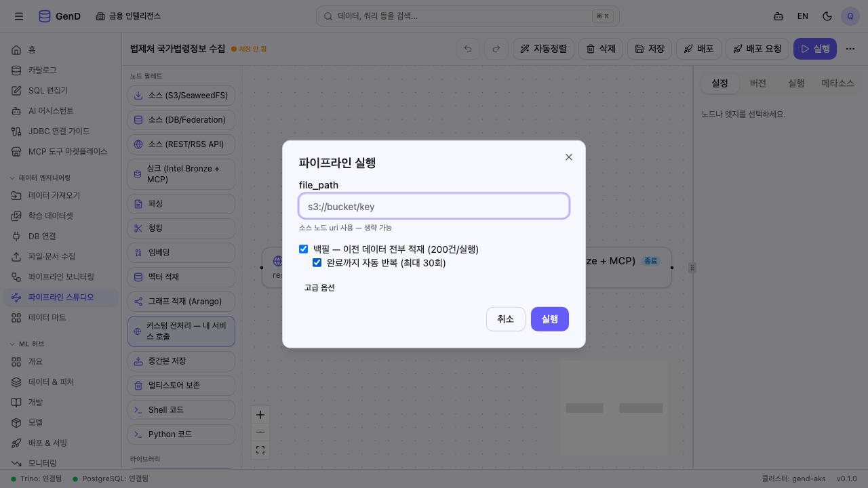Viewport: 868px width, 488px height.
Task: Focus the file_path input field
Action: click(434, 206)
